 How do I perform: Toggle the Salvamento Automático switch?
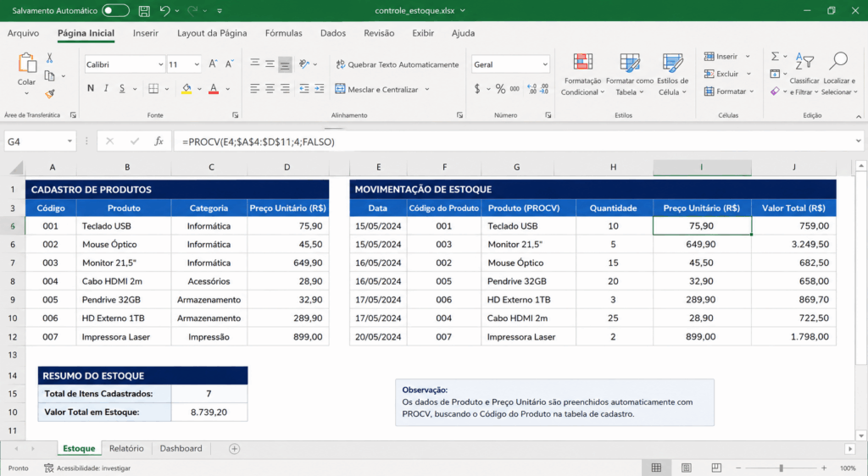click(x=115, y=10)
